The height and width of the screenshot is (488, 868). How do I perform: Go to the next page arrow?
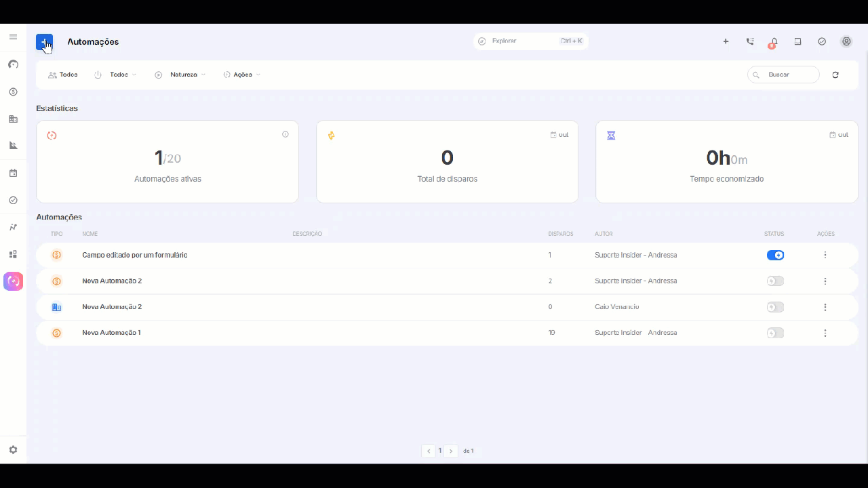[451, 451]
